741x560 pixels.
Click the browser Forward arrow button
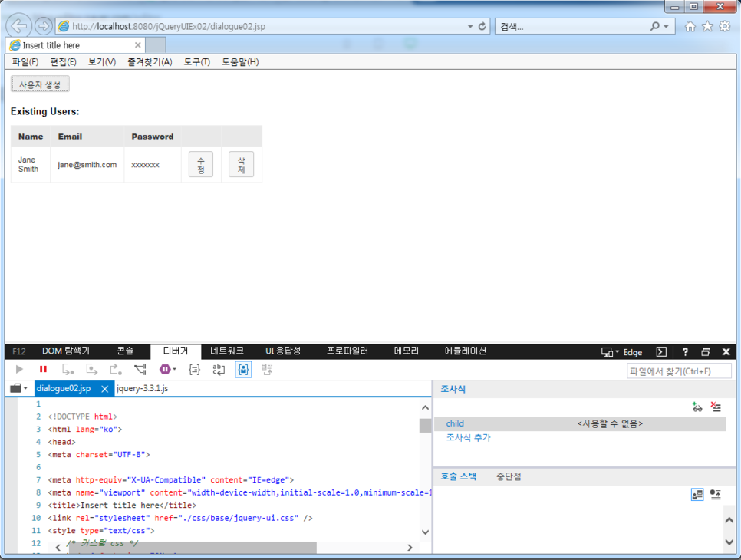point(43,26)
